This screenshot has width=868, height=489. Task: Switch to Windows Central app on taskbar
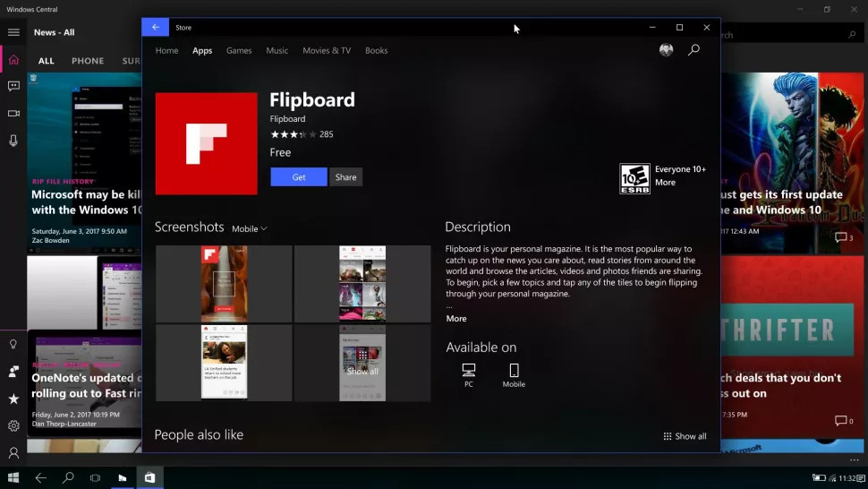click(x=123, y=477)
